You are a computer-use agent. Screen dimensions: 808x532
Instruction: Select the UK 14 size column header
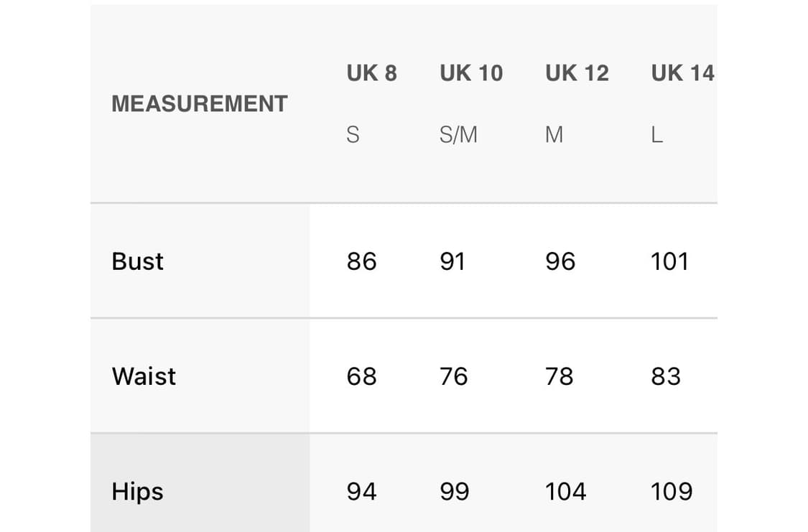pos(682,73)
